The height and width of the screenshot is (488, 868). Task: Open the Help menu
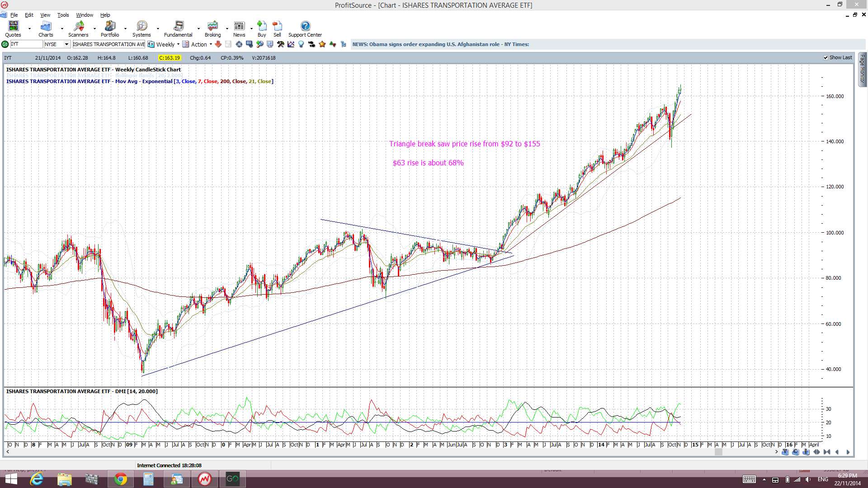click(105, 15)
